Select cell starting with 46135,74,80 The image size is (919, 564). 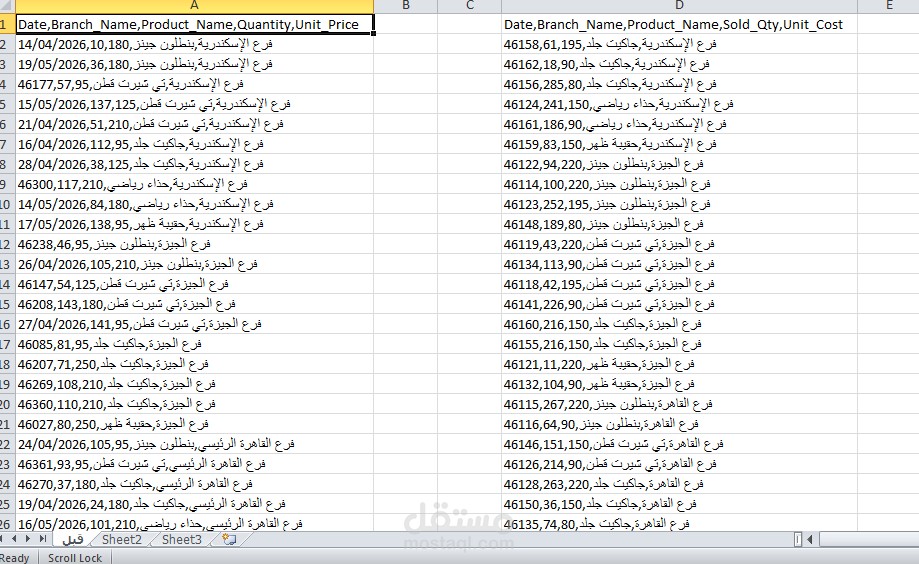point(679,524)
